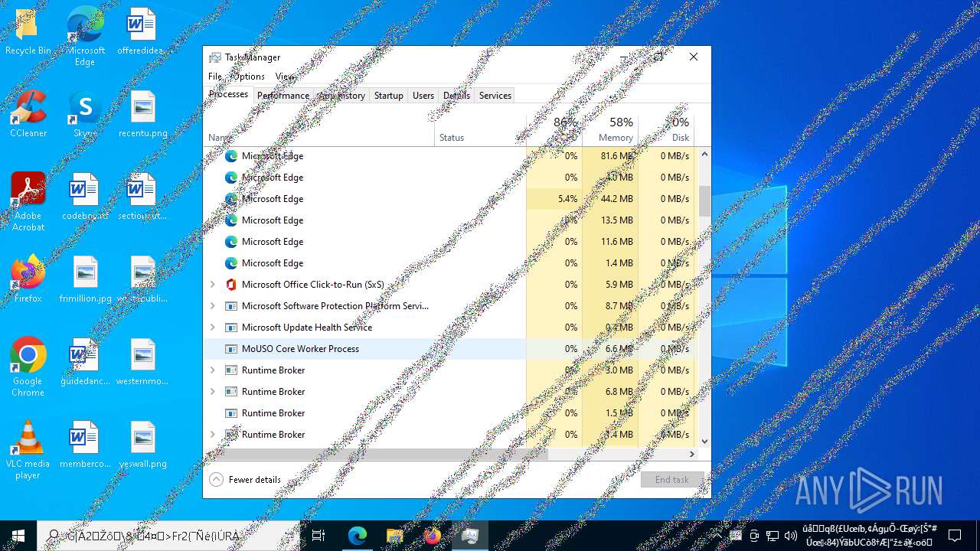Sort processes by Status column header
The width and height of the screenshot is (980, 551).
pos(481,129)
